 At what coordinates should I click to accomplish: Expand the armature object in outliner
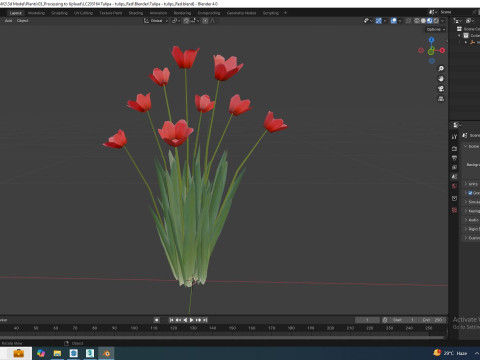tap(466, 42)
